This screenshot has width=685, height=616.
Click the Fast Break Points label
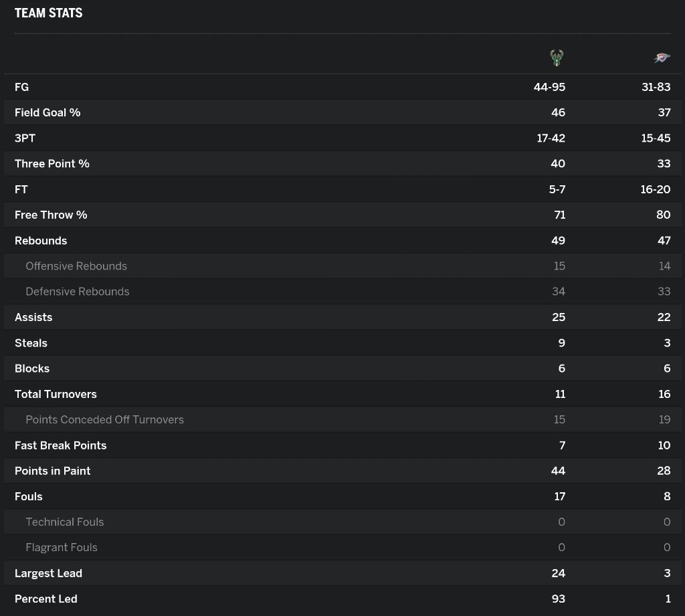60,445
